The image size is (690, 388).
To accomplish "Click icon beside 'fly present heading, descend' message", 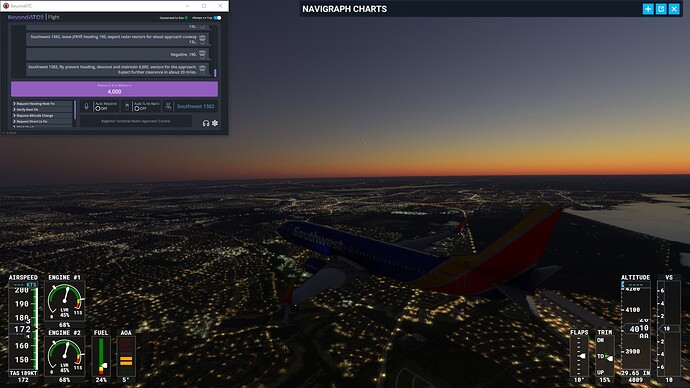I will point(202,69).
